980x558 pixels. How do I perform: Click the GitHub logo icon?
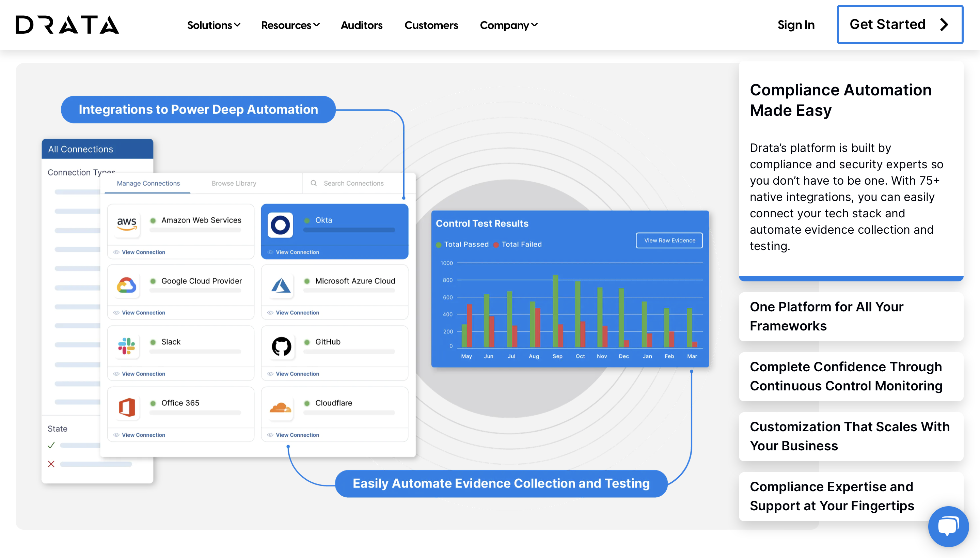click(x=281, y=346)
